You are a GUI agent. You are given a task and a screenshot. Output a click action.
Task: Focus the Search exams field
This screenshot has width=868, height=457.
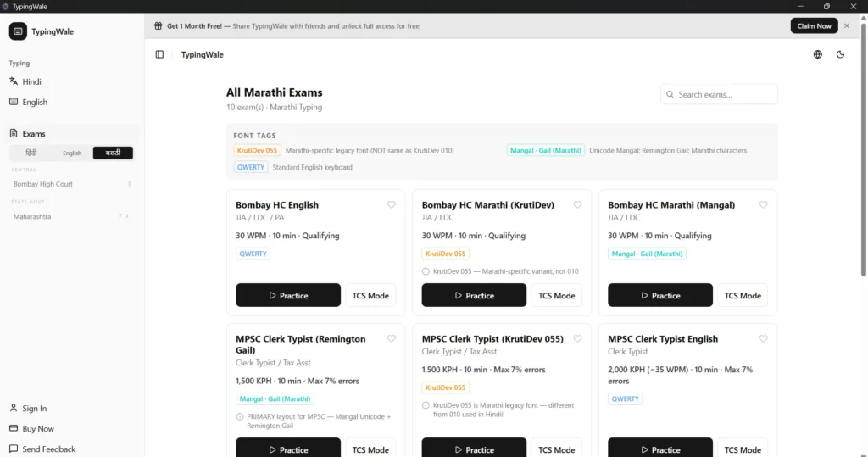pos(719,94)
